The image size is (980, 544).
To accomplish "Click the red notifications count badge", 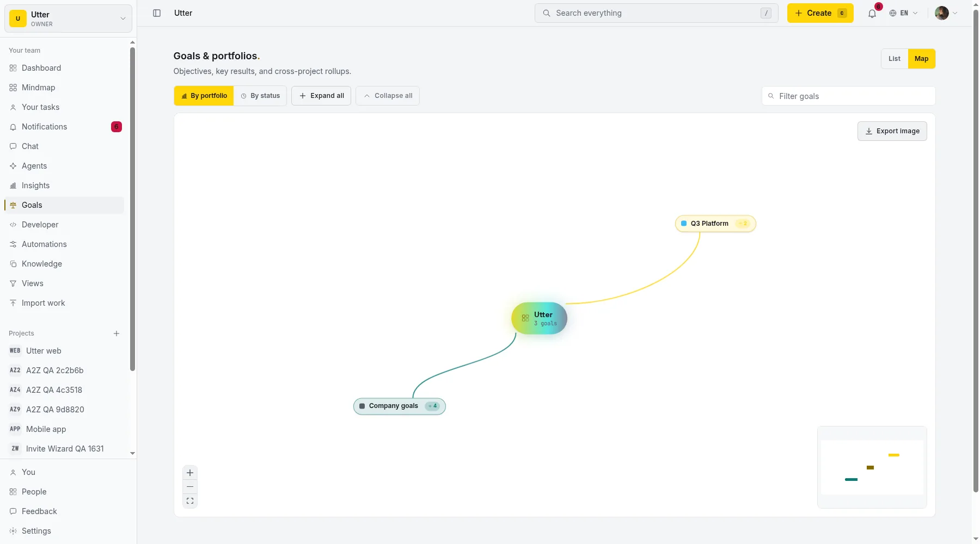I will coord(117,127).
